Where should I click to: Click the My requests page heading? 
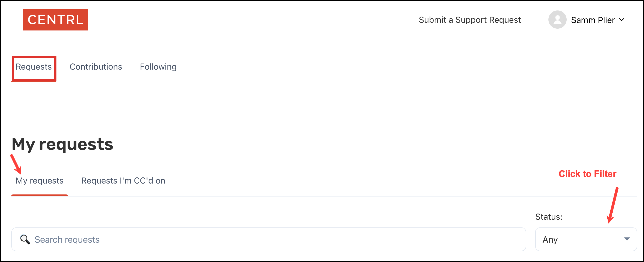pyautogui.click(x=63, y=144)
